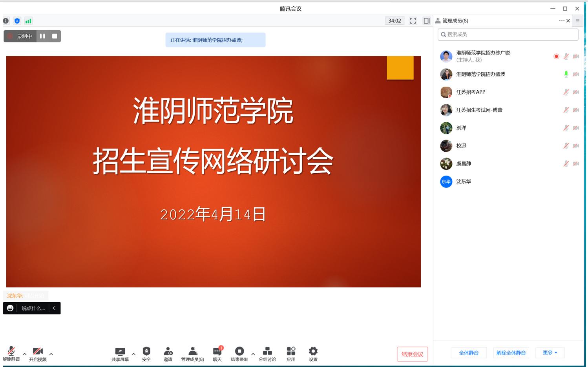
Task: Toggle microphone for 江苏招考APP member
Action: pos(566,92)
